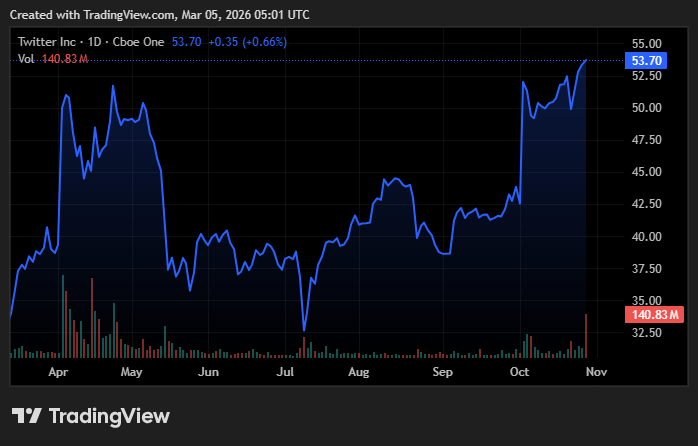Click the Twitter Inc symbol title
The height and width of the screenshot is (446, 698).
[52, 43]
